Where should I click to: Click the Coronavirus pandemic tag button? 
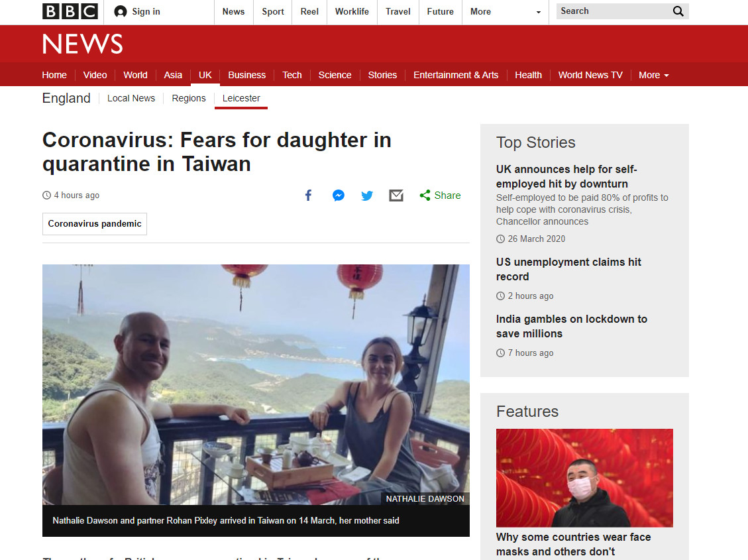tap(95, 224)
